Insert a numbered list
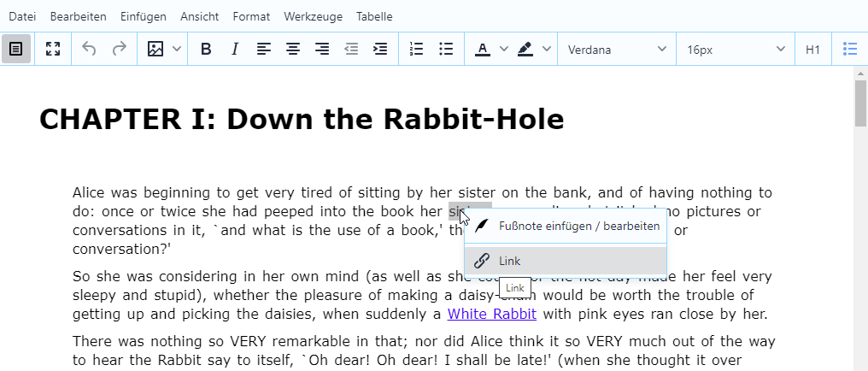 click(x=417, y=50)
